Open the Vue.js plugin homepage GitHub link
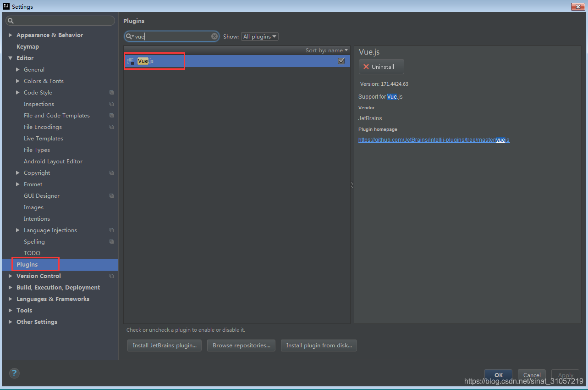This screenshot has height=390, width=588. point(434,140)
